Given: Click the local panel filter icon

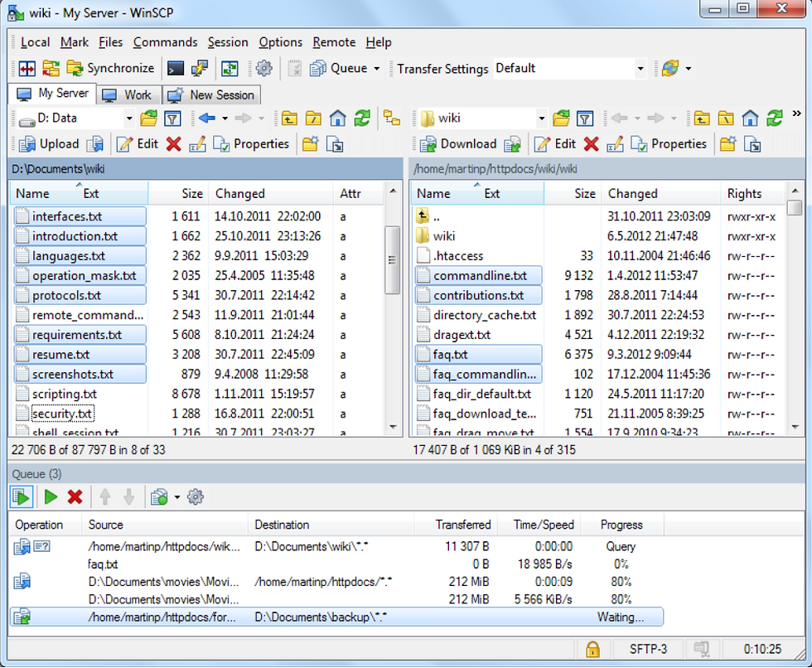Looking at the screenshot, I should pyautogui.click(x=172, y=119).
